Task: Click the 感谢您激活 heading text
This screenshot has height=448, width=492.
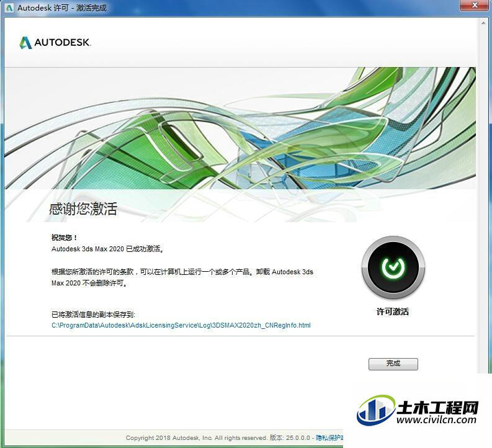Action: click(83, 208)
